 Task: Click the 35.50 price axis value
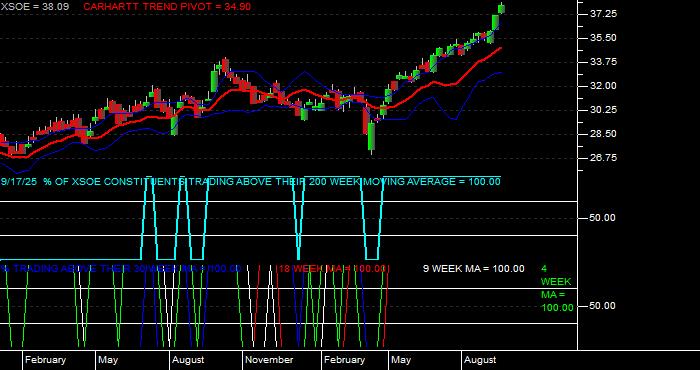click(x=603, y=38)
